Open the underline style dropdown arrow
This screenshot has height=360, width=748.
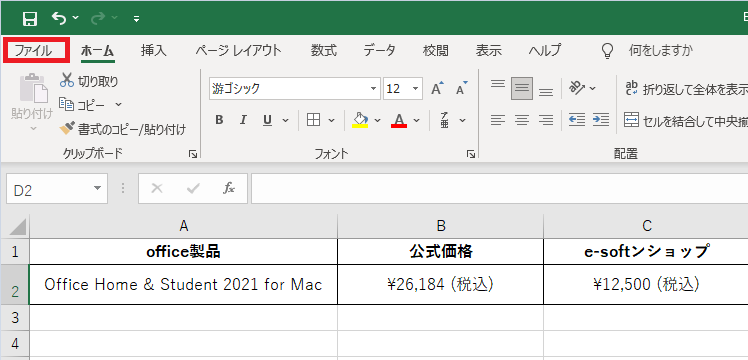point(285,120)
